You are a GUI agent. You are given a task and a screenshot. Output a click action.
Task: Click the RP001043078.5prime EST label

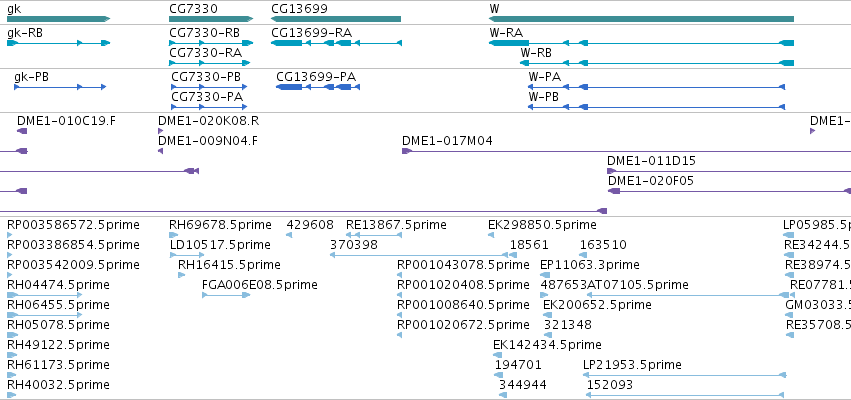click(463, 265)
